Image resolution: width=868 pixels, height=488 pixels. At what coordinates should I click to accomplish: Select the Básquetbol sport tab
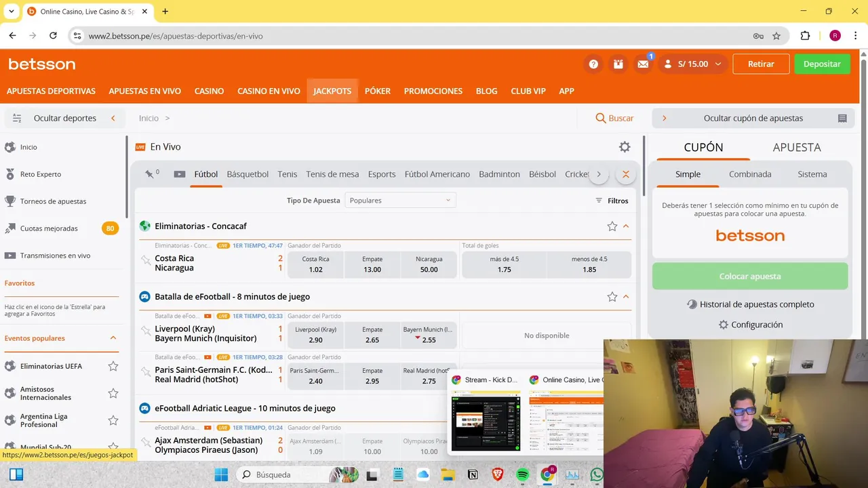[x=248, y=174]
